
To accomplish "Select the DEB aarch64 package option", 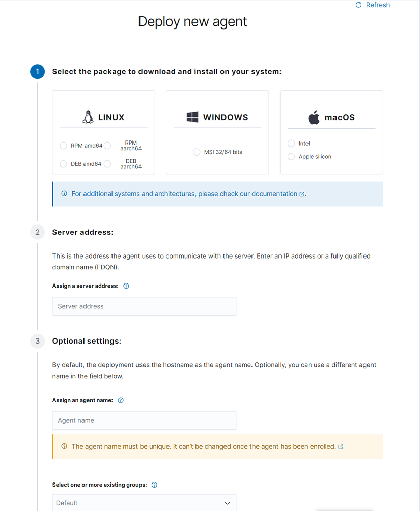I will (x=107, y=164).
